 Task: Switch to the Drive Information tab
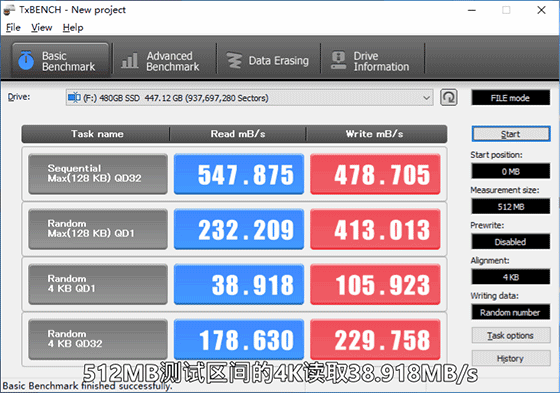click(x=372, y=60)
